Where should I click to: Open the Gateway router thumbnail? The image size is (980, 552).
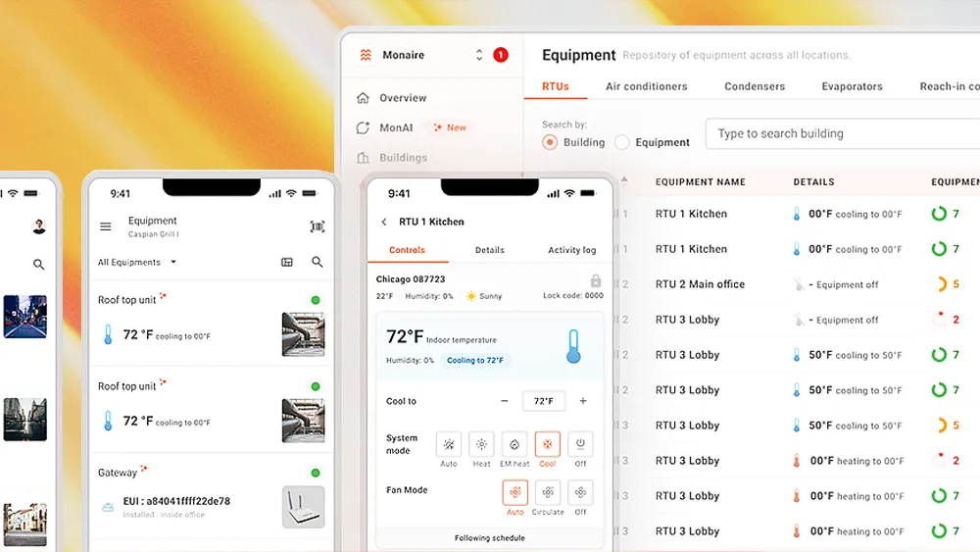(303, 507)
